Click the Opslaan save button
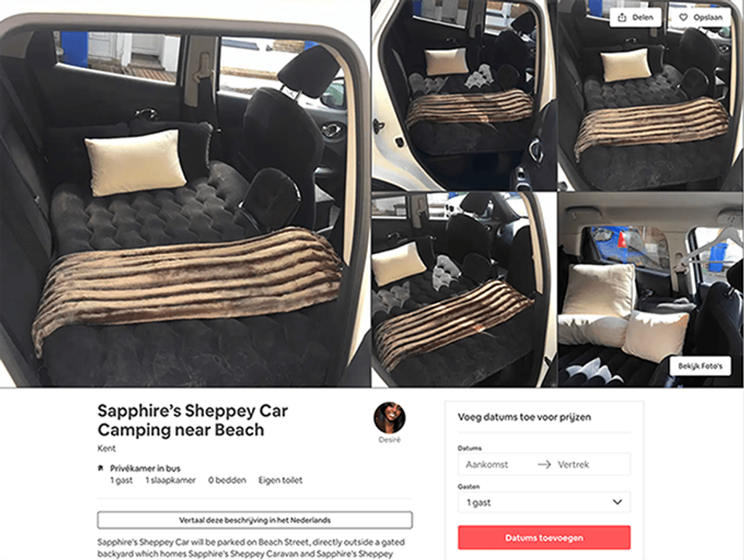This screenshot has width=744, height=560. 701,18
